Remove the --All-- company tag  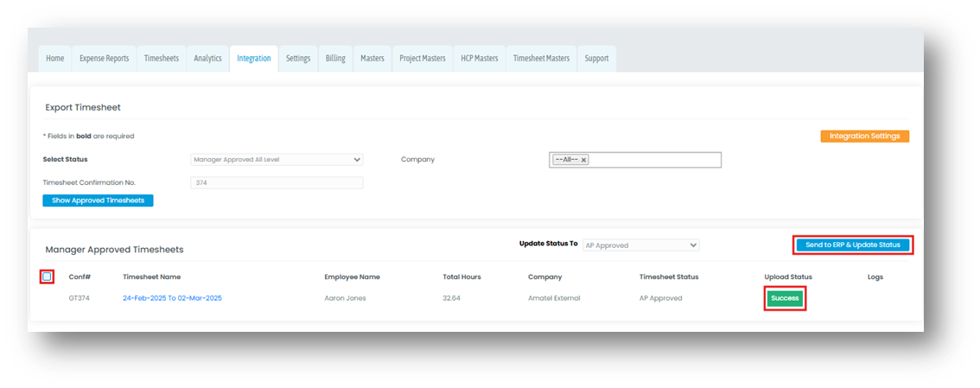[x=583, y=160]
